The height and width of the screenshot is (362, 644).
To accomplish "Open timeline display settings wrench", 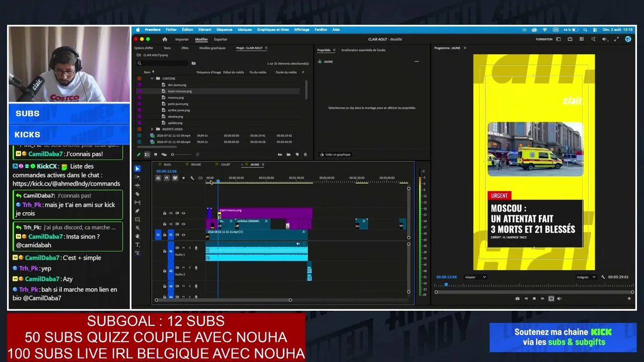I will [x=192, y=178].
